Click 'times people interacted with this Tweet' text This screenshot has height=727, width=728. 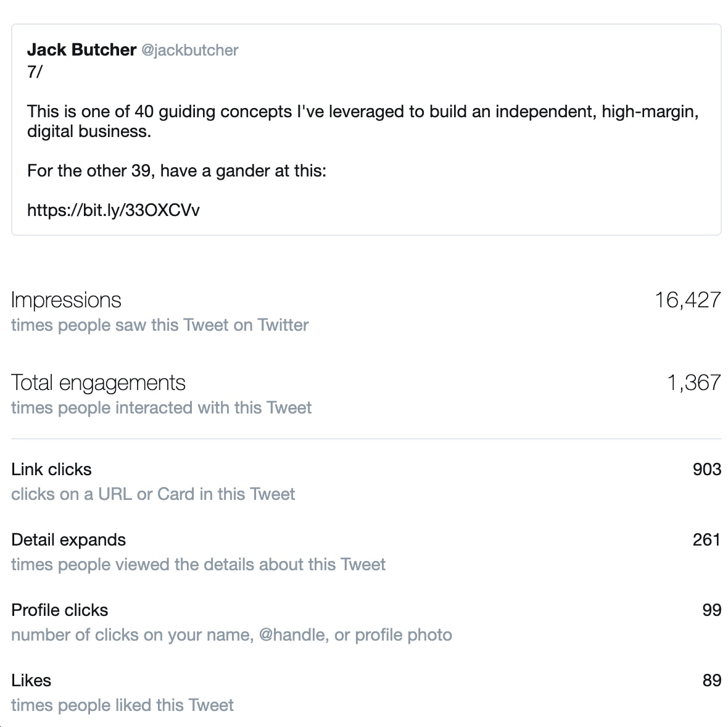161,408
